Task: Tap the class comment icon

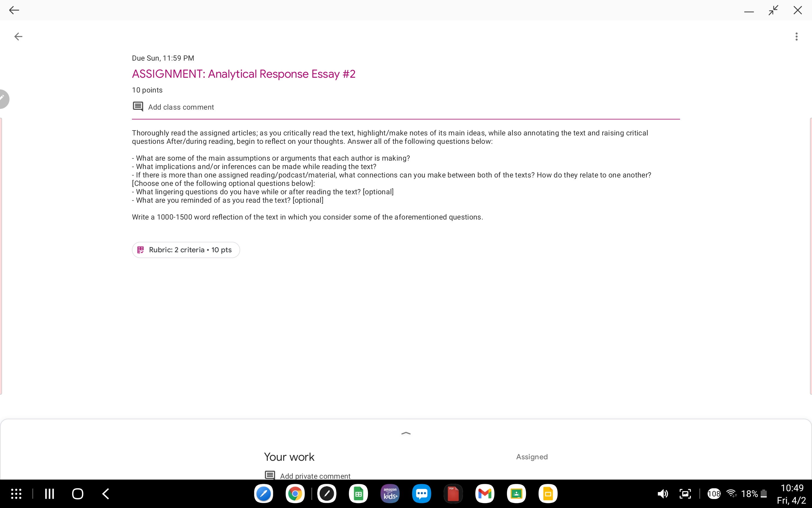Action: coord(138,106)
